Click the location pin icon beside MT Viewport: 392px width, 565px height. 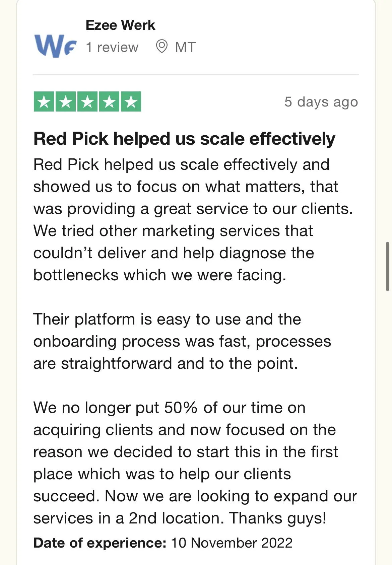pyautogui.click(x=162, y=47)
